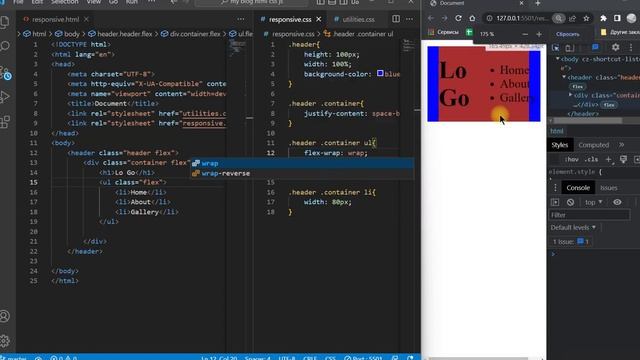The height and width of the screenshot is (360, 640).
Task: Open the top JavaScript context dropdown
Action: click(x=594, y=202)
